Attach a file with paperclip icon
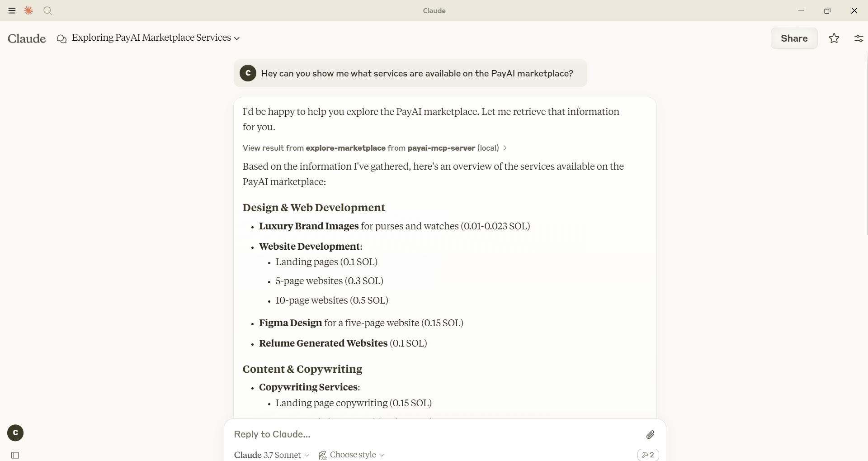Screen dimensions: 868x461 650,435
